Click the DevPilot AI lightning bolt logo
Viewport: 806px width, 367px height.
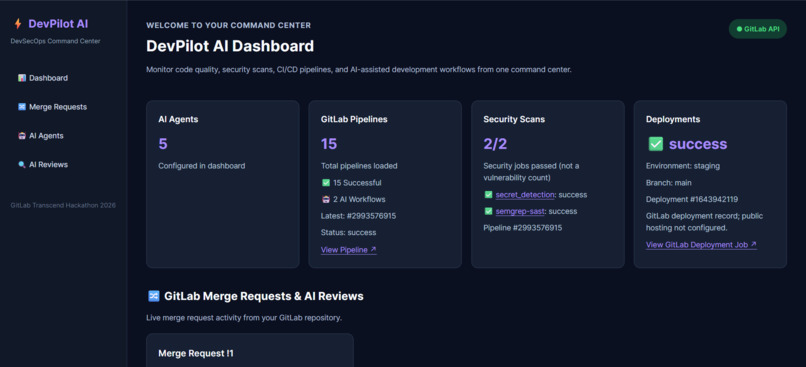pos(18,24)
